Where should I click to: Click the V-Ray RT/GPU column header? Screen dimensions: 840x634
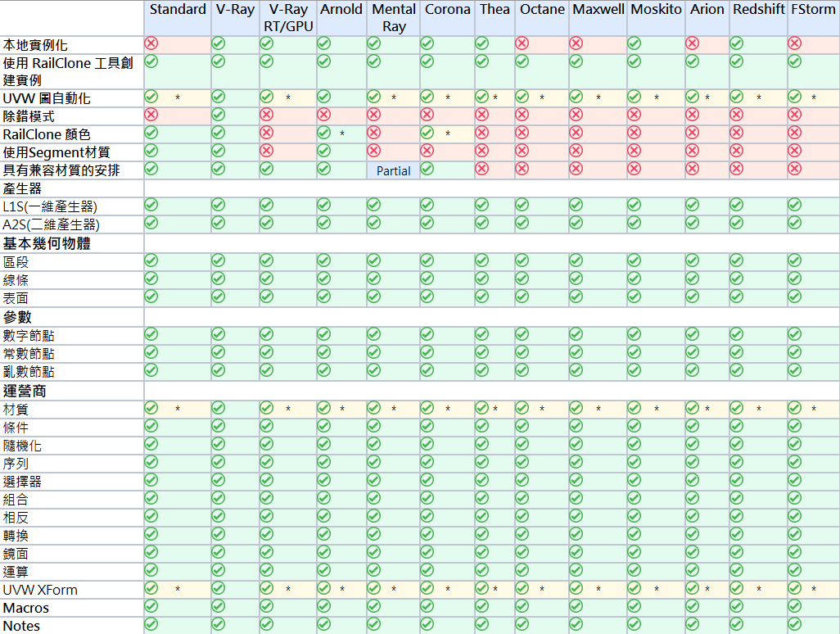(x=288, y=18)
